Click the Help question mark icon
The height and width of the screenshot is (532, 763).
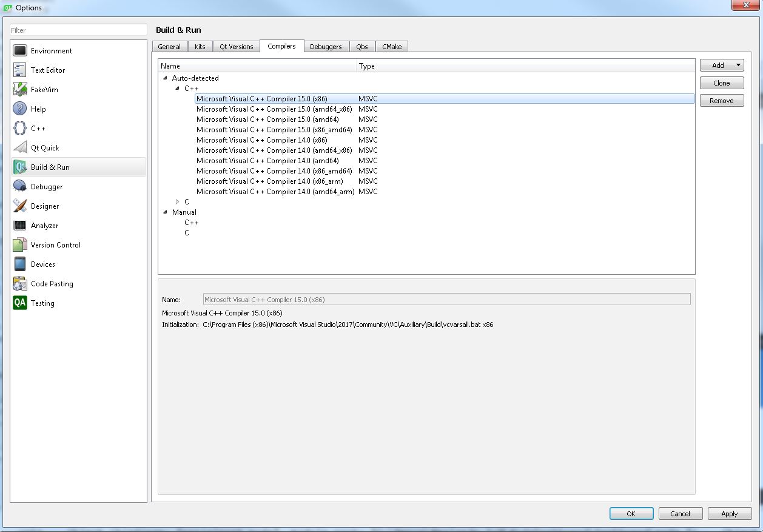20,109
